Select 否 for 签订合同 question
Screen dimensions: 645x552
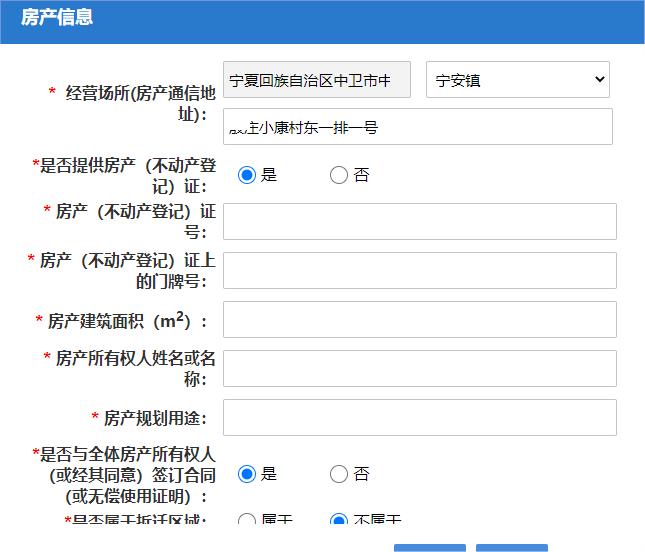(x=339, y=474)
